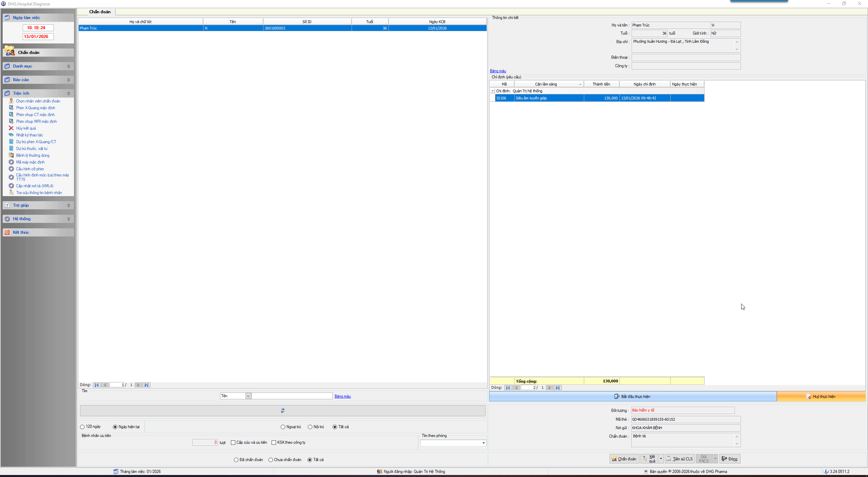
Task: Open the Tên search field dropdown
Action: click(x=248, y=396)
